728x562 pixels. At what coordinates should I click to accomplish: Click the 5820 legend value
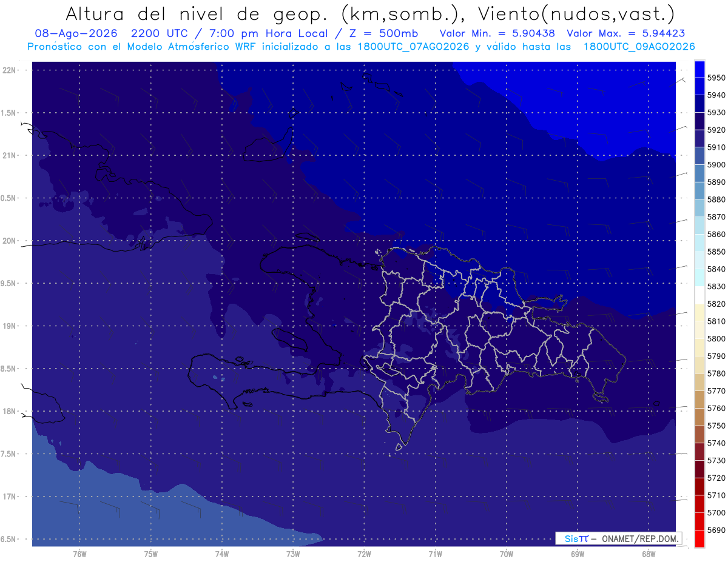pyautogui.click(x=716, y=304)
